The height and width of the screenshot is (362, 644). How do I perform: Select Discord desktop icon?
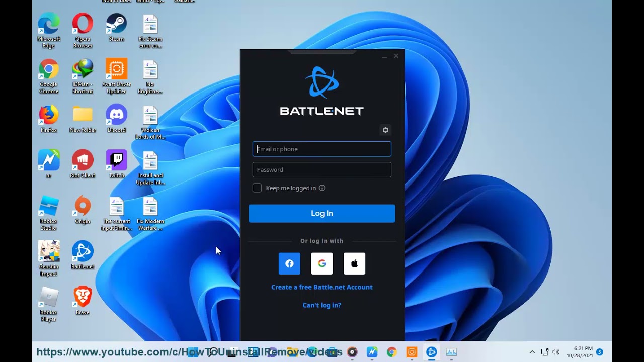pyautogui.click(x=116, y=119)
